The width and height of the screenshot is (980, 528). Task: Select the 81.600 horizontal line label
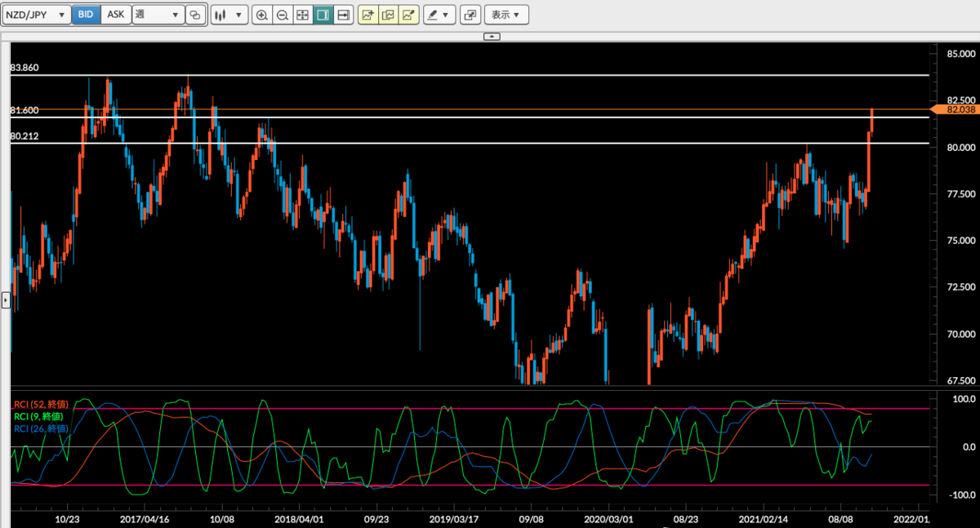(24, 110)
